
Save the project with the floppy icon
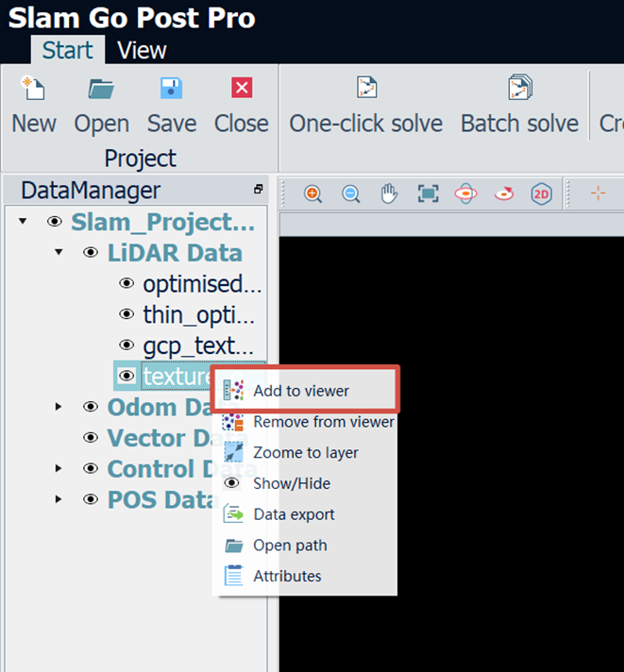point(172,88)
